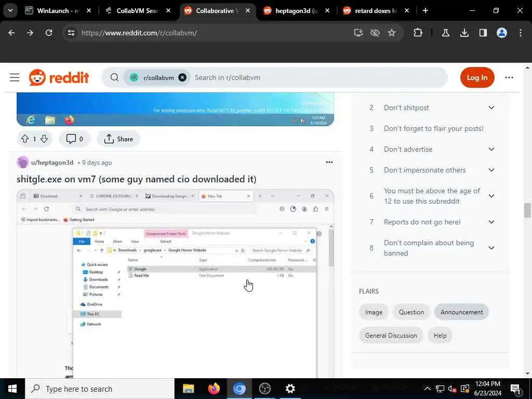Remove the r/collabvm search filter chip
This screenshot has width=532, height=399.
tap(182, 77)
